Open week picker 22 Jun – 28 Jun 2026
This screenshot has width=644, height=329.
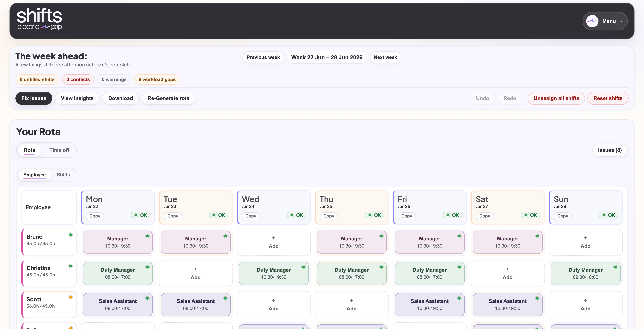point(327,57)
